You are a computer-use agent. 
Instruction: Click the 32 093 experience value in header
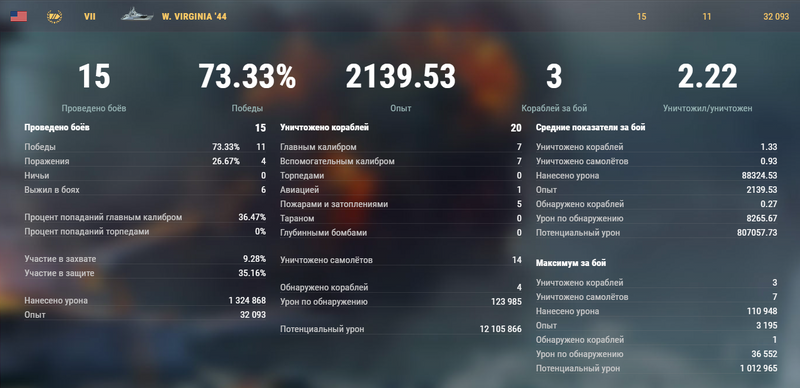point(776,16)
